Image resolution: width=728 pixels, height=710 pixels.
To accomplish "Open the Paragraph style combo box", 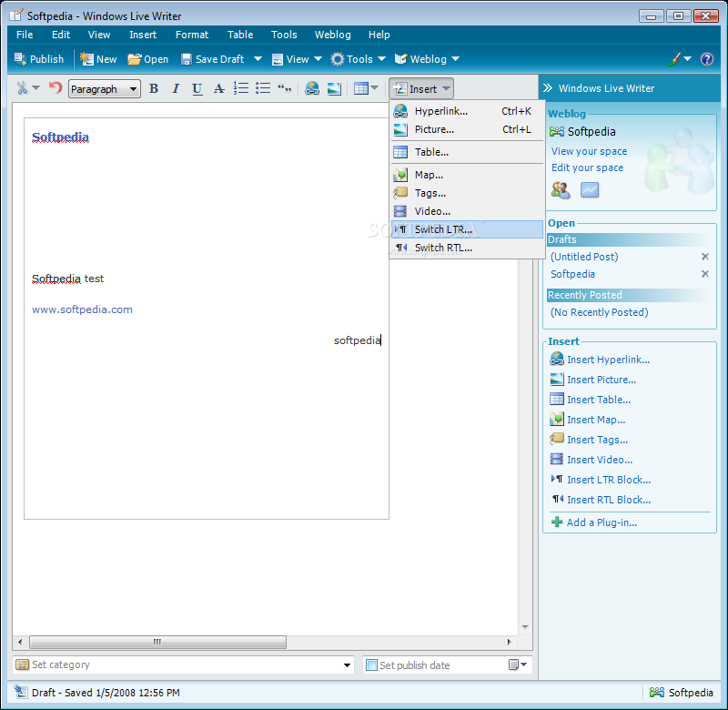I will [x=105, y=88].
